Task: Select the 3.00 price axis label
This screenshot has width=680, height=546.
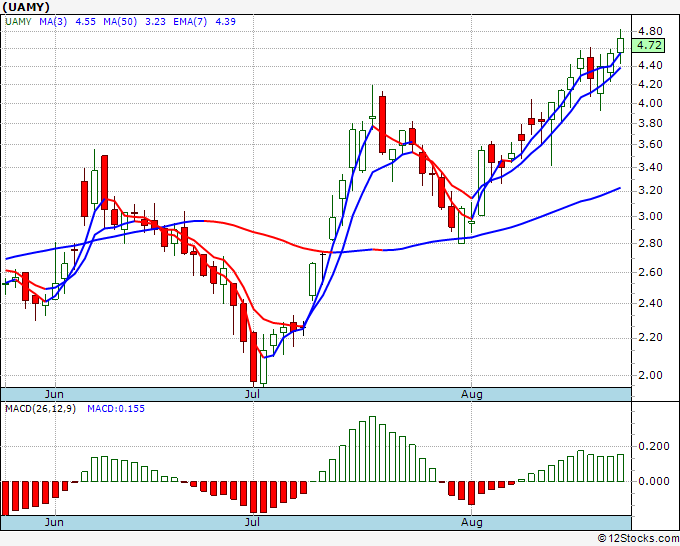Action: 650,216
